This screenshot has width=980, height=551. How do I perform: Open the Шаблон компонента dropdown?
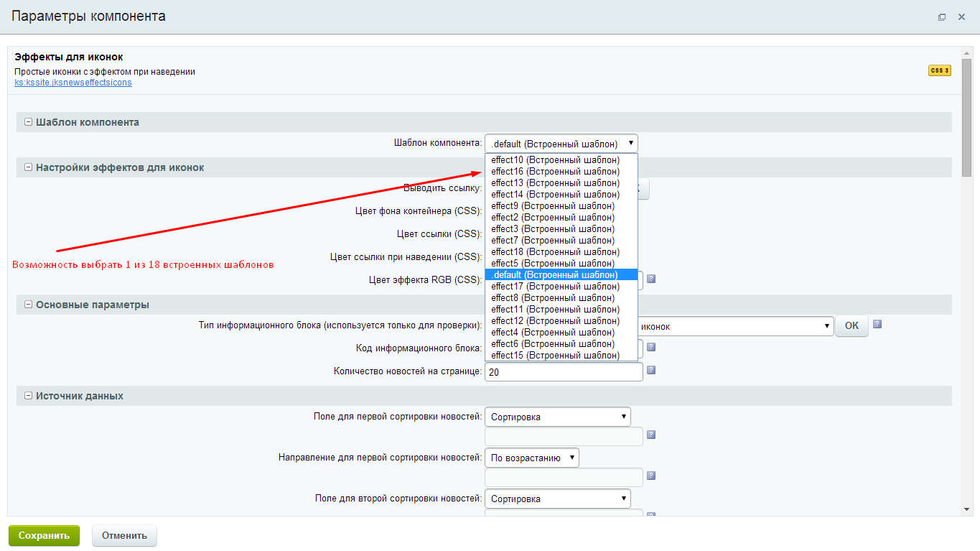561,144
